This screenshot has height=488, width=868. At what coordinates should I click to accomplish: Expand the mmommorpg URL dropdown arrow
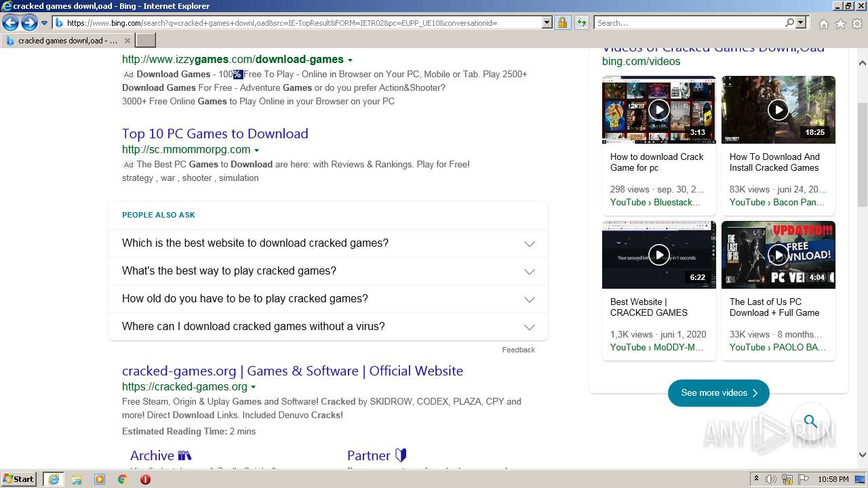coord(256,150)
